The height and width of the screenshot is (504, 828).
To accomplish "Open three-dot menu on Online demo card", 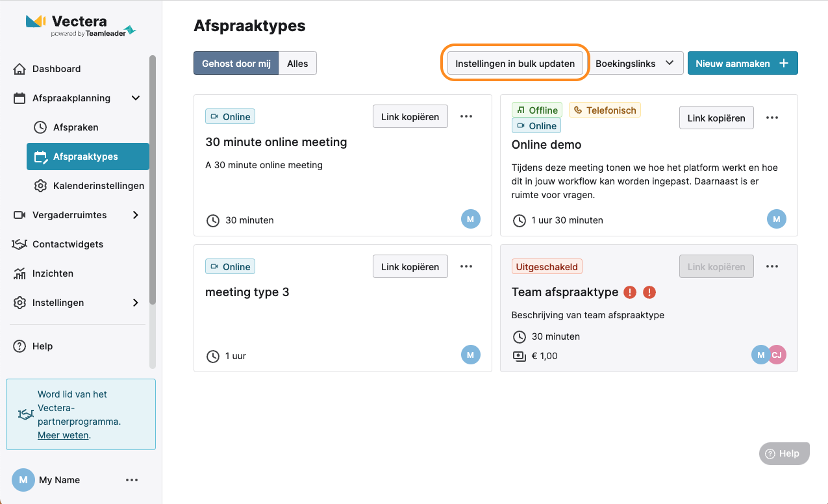I will [772, 118].
